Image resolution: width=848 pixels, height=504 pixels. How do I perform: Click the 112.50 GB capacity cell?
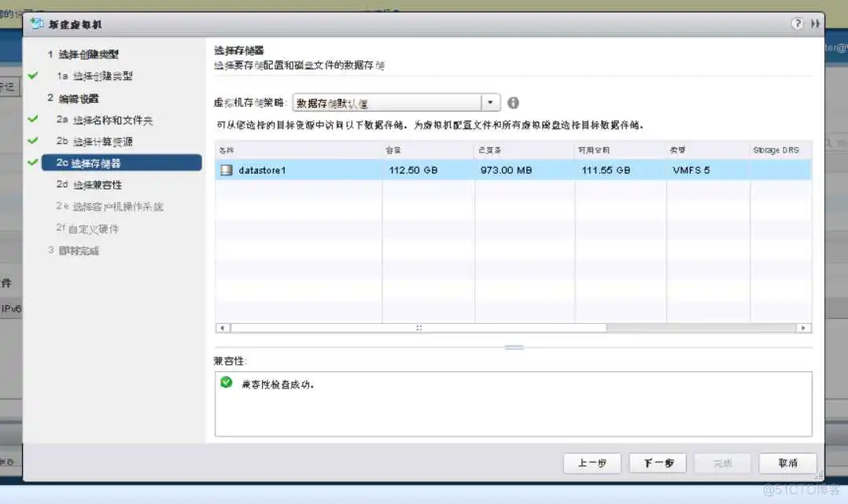click(x=413, y=171)
